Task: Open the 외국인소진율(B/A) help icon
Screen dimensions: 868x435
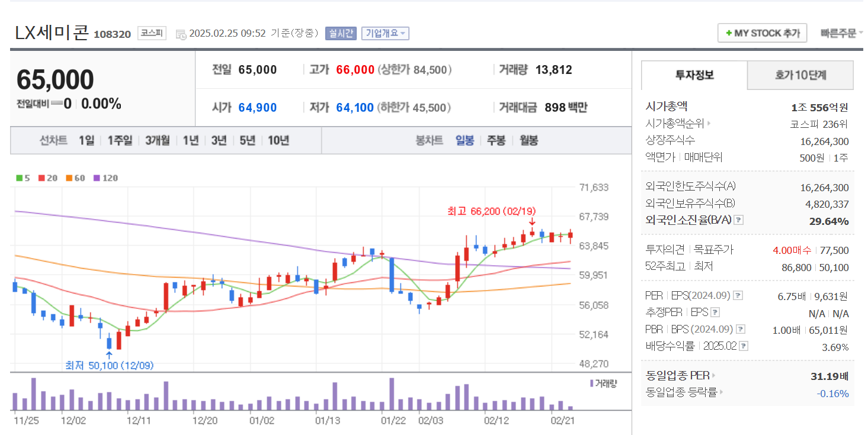Action: coord(738,220)
